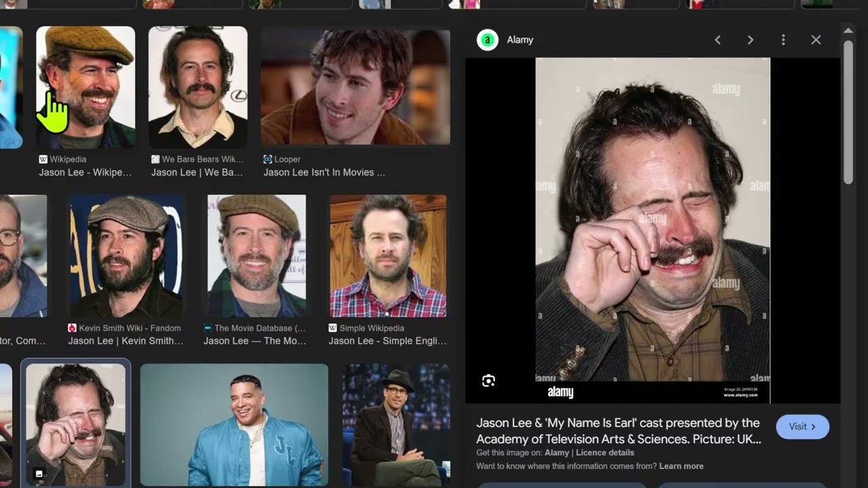Select highlighted crying man thumbnail
The height and width of the screenshot is (488, 868).
click(x=75, y=424)
